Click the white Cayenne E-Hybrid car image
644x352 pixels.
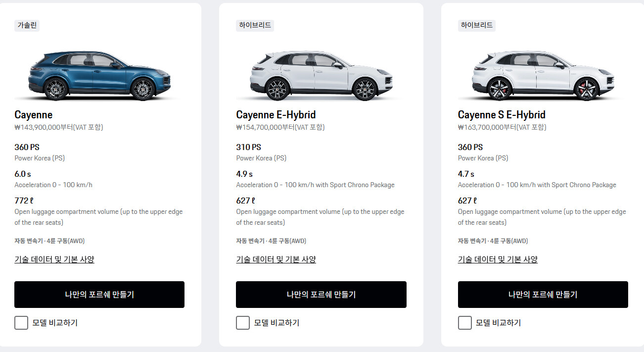[321, 75]
